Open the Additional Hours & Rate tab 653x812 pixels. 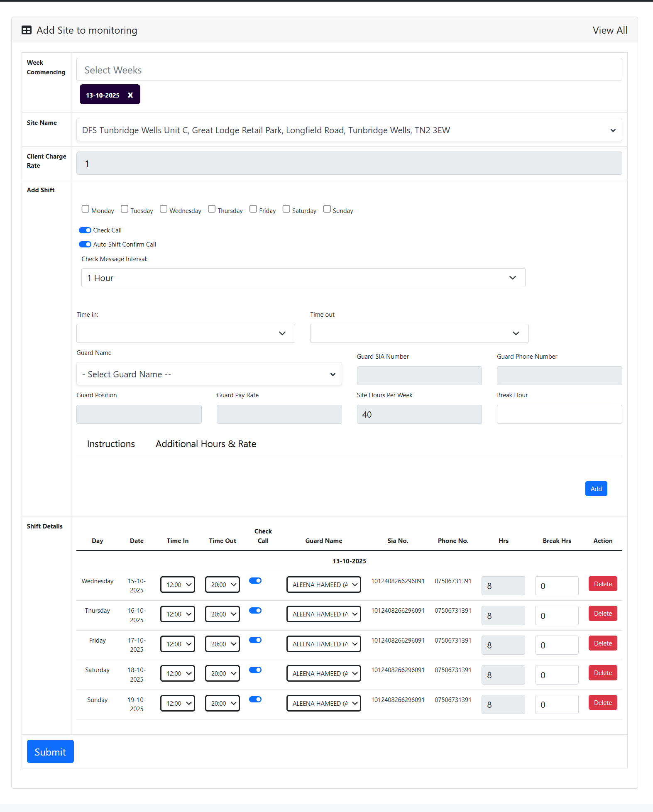(x=206, y=444)
